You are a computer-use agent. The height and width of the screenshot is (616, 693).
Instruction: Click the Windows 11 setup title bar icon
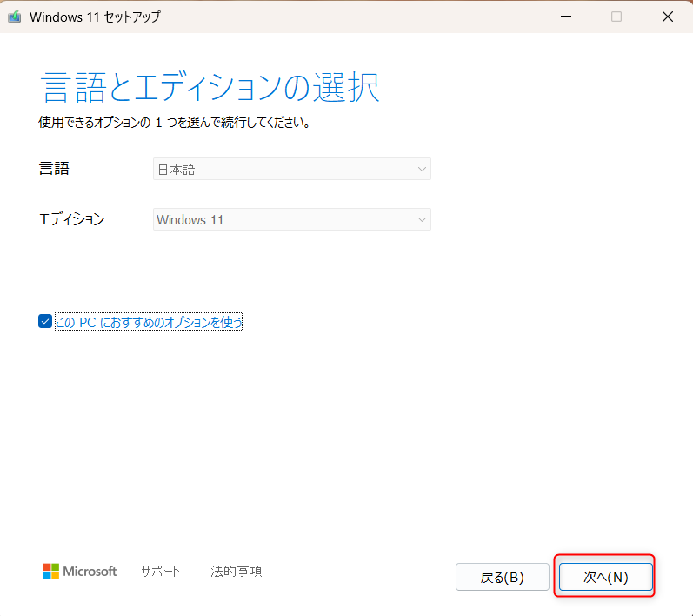click(15, 17)
